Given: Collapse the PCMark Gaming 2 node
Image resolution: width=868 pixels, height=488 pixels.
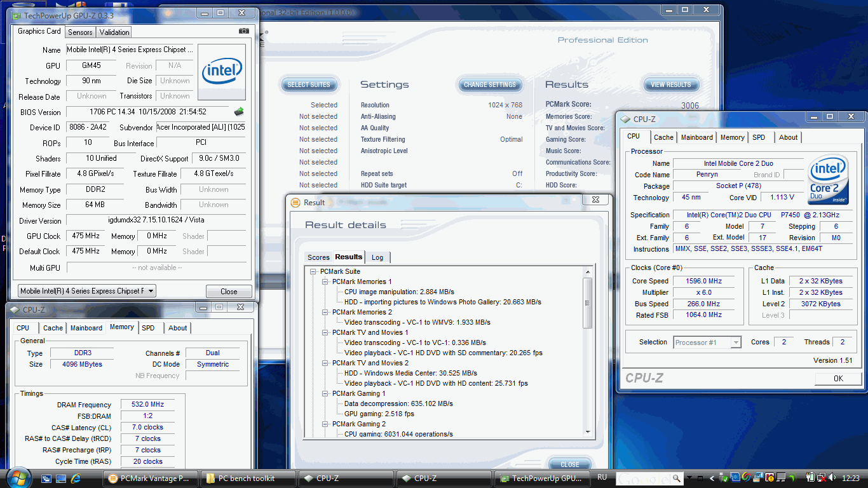Looking at the screenshot, I should [325, 424].
